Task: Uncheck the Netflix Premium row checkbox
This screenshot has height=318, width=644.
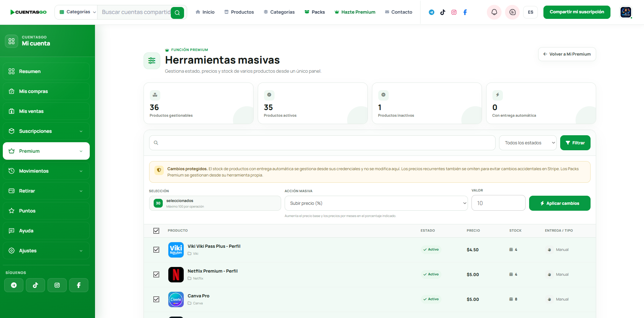Action: pyautogui.click(x=156, y=275)
